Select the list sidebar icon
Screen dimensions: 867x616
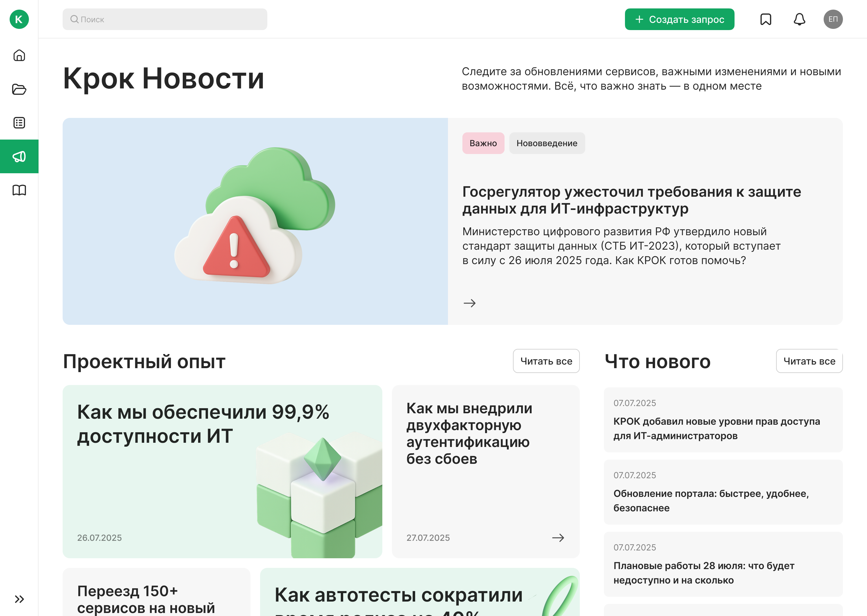[19, 123]
